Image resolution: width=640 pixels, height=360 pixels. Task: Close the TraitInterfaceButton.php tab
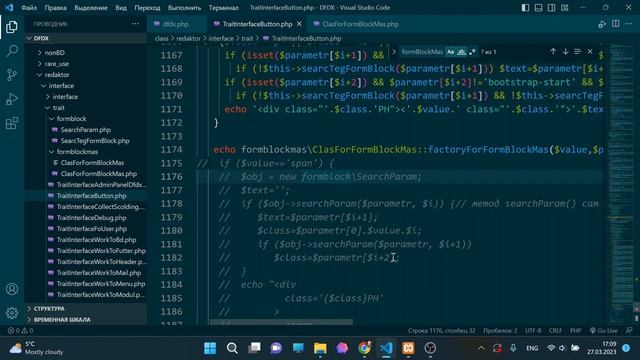[x=299, y=24]
